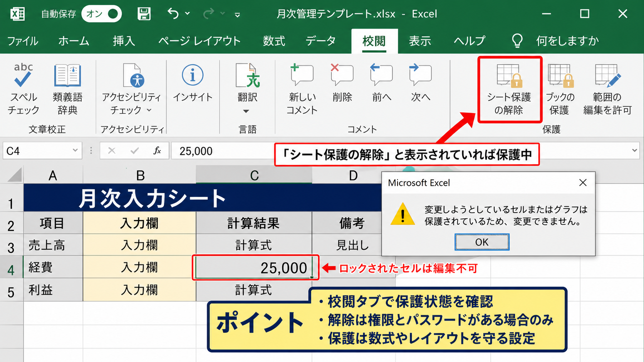Open the Name Box dropdown
The image size is (644, 362).
[x=75, y=150]
